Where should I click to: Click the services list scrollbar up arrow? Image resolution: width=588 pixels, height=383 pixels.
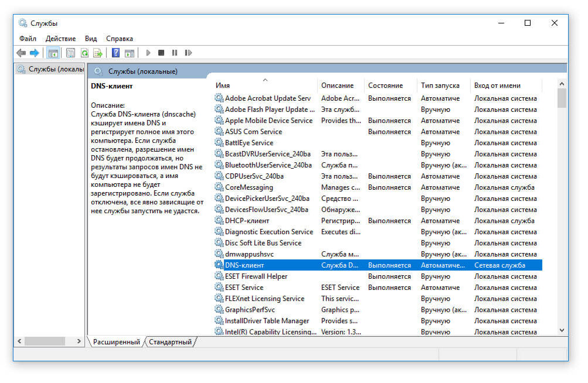tap(562, 84)
